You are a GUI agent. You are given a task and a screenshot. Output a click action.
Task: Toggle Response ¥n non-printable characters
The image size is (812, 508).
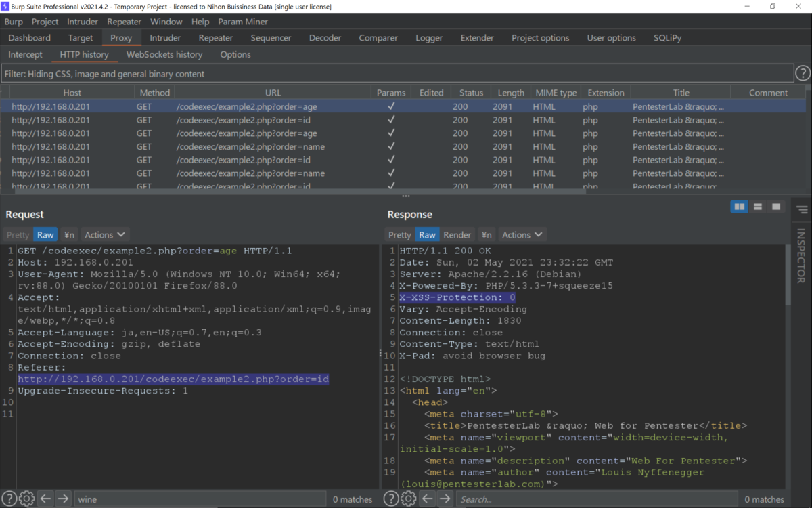pos(486,234)
